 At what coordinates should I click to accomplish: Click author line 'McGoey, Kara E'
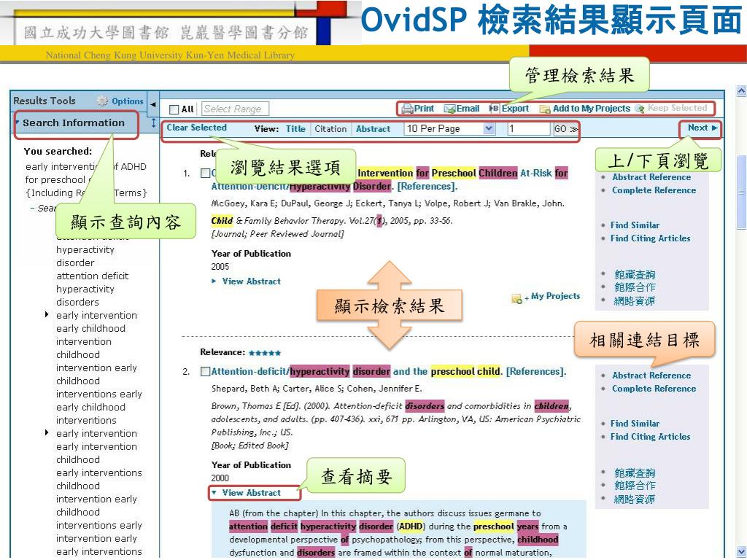388,203
